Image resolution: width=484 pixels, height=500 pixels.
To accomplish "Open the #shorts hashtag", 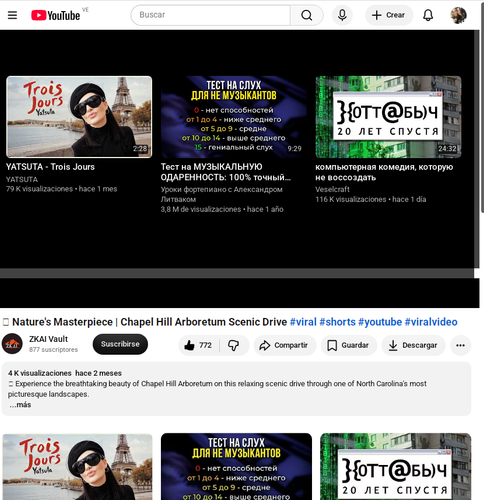I will pyautogui.click(x=337, y=322).
